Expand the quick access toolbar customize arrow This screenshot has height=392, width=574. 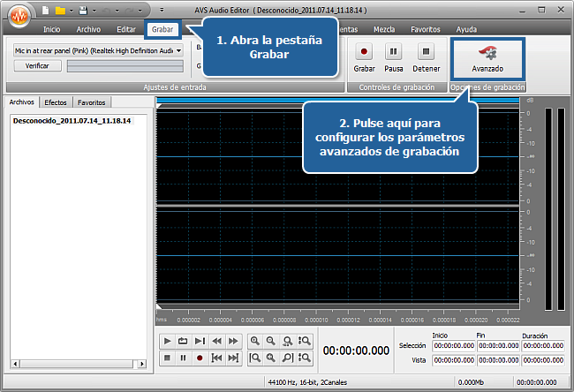(162, 10)
